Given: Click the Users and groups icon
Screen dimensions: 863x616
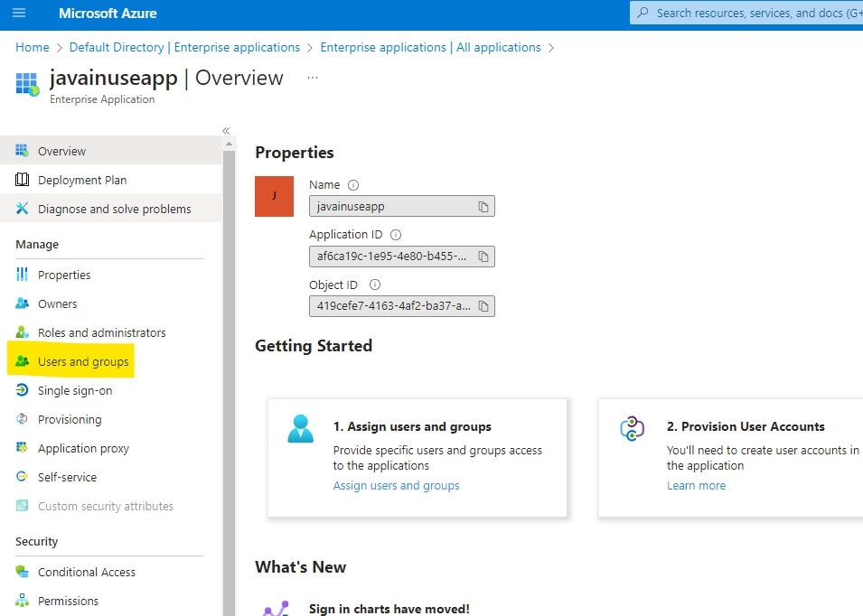Looking at the screenshot, I should [x=22, y=360].
